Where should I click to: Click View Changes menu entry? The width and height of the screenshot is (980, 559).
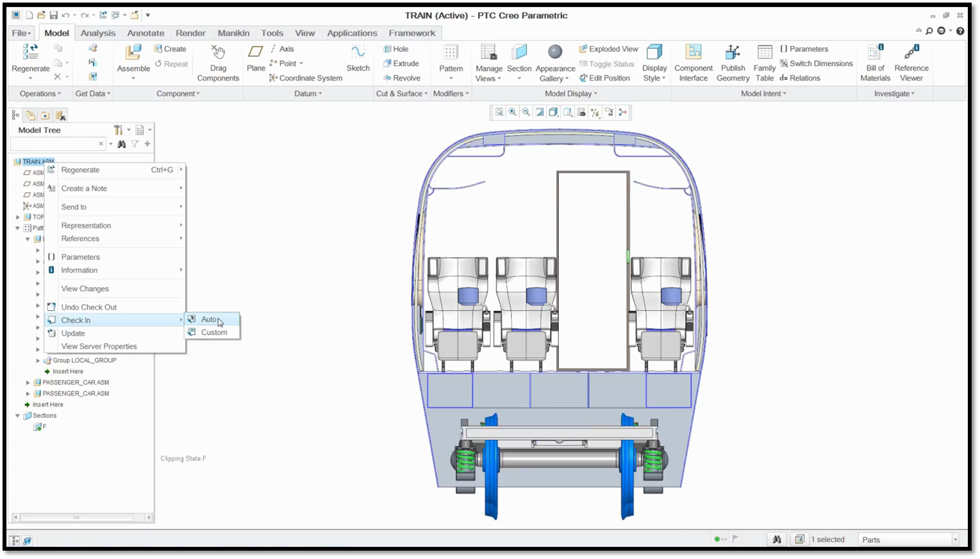[x=115, y=288]
